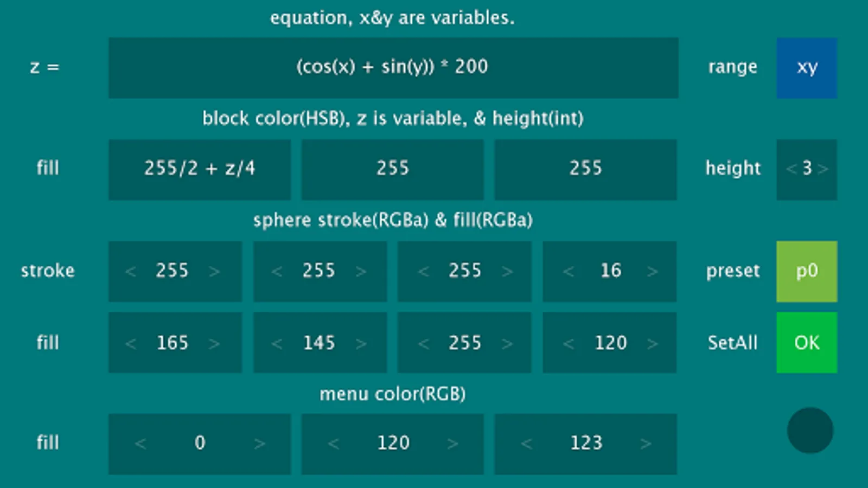
Task: Decrease the sphere fill green value 145
Action: (x=277, y=343)
